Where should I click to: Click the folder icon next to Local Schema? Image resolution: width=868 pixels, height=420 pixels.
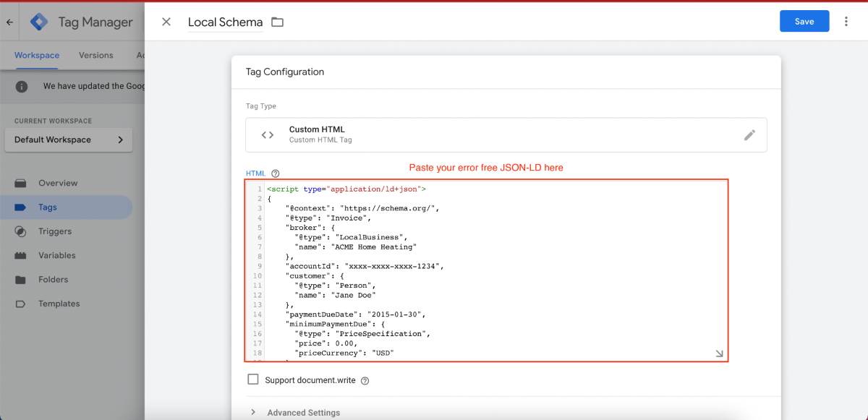(277, 22)
